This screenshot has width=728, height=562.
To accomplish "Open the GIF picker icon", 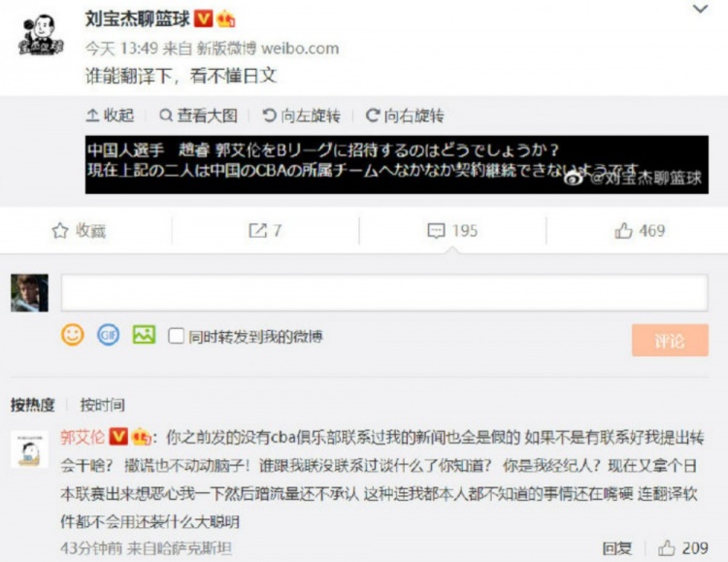I will click(108, 335).
